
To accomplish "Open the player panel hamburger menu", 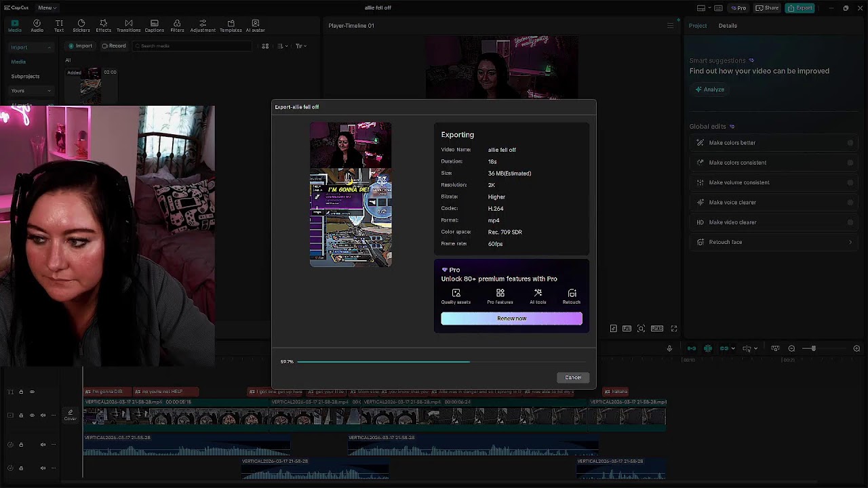I will [670, 26].
